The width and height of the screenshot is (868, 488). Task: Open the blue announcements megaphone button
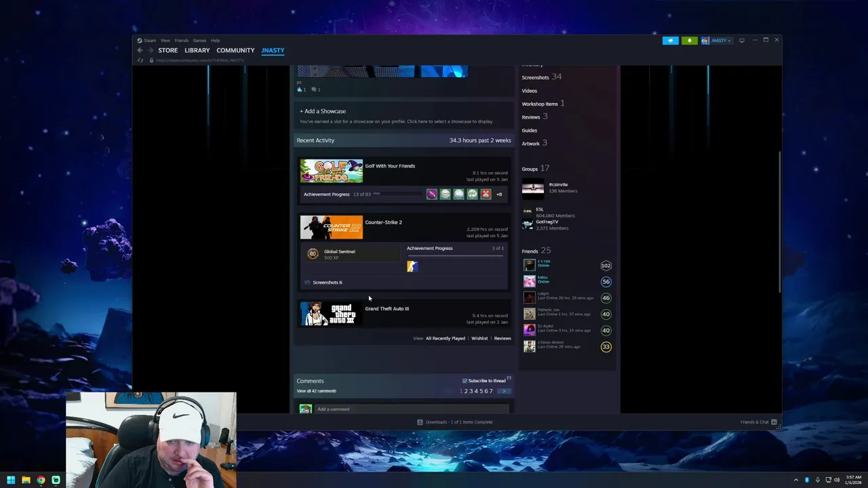tap(670, 41)
